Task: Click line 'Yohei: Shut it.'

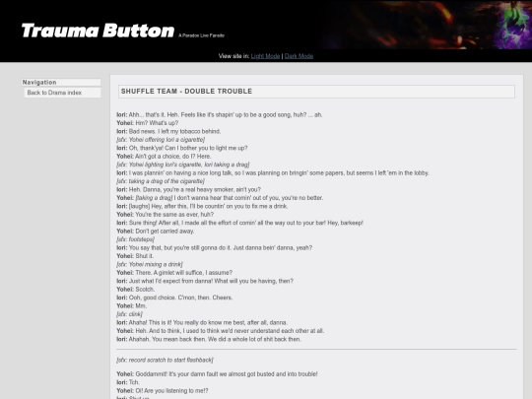Action: (x=135, y=256)
